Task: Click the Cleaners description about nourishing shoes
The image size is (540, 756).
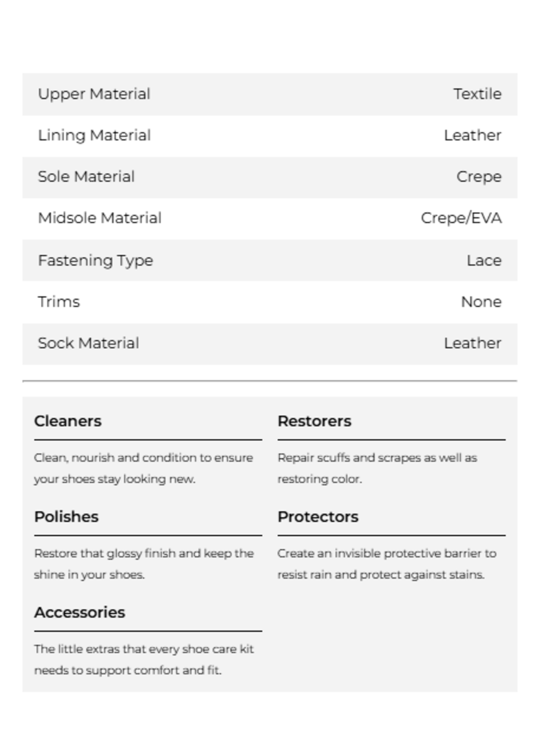Action: (143, 468)
